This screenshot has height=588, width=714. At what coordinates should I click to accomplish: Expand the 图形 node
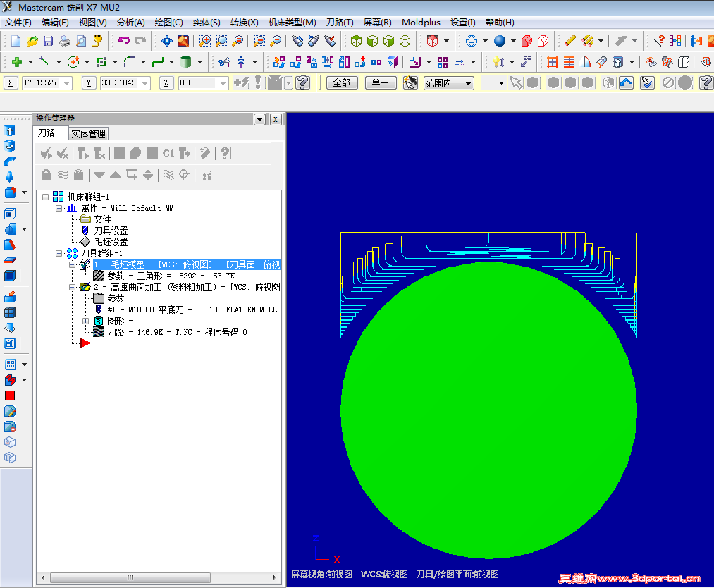(x=85, y=321)
